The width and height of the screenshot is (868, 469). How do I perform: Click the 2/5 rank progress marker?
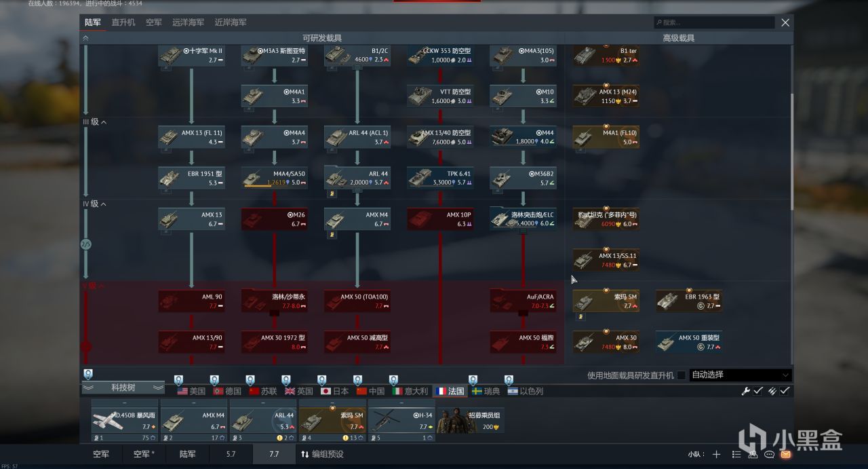(86, 244)
